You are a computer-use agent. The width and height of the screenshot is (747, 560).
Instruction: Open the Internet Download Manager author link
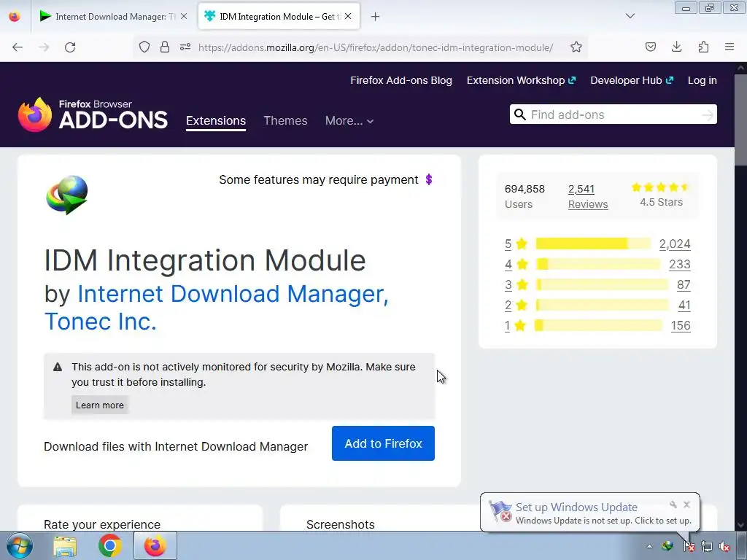coord(233,293)
